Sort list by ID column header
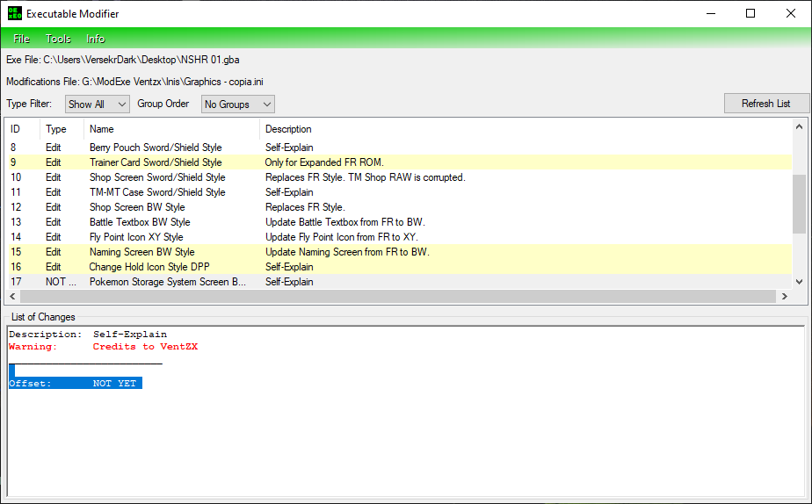812x504 pixels. (22, 129)
